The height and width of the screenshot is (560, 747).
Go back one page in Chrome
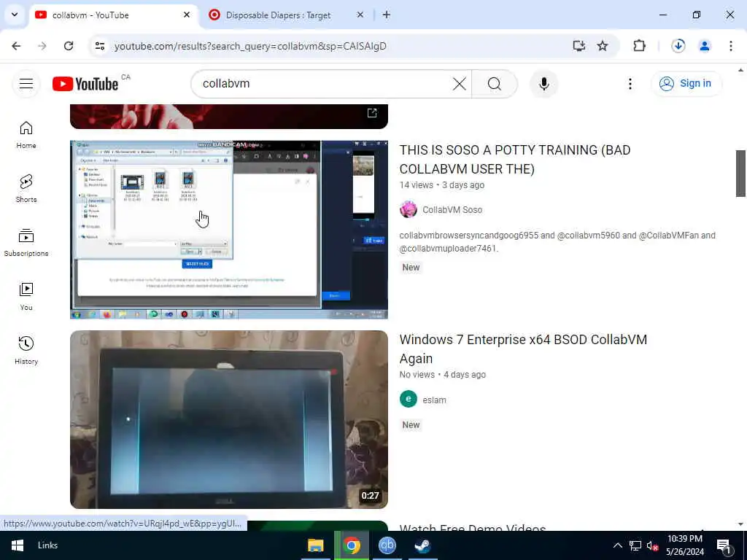coord(16,46)
